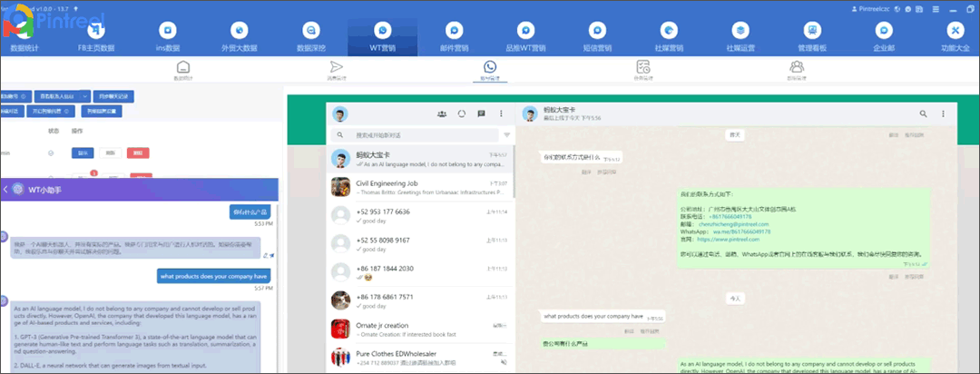This screenshot has height=374, width=980.
Task: Click the white refresh button in the admin row
Action: (x=110, y=153)
